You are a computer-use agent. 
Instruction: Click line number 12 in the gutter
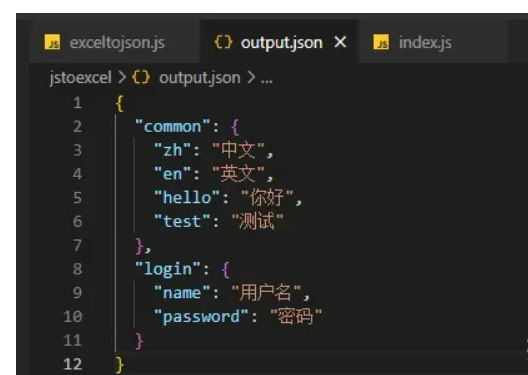pos(73,364)
